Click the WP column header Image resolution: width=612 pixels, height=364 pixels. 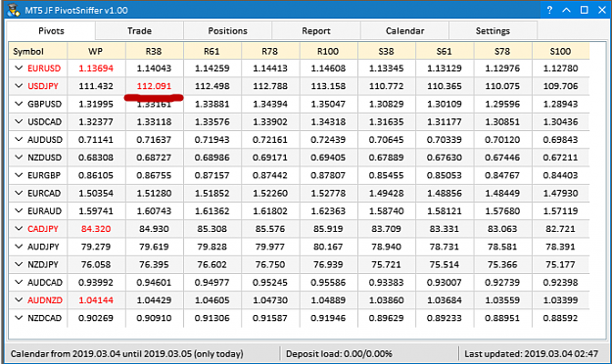coord(96,51)
